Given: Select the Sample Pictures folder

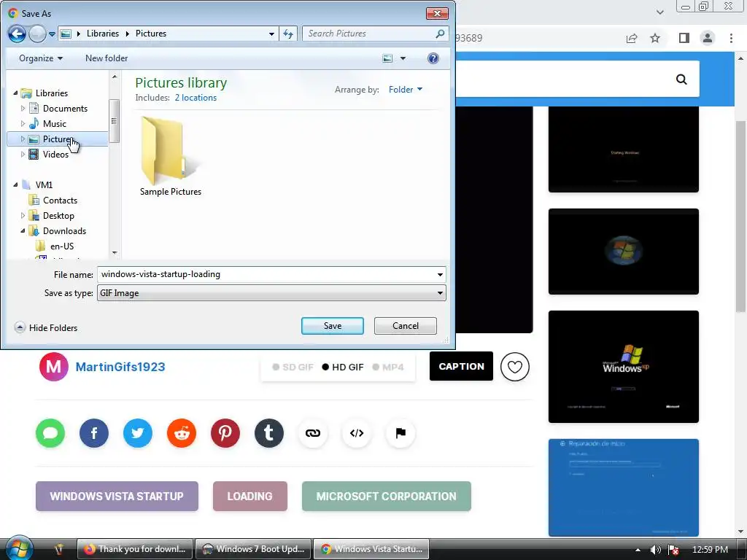Looking at the screenshot, I should point(171,157).
